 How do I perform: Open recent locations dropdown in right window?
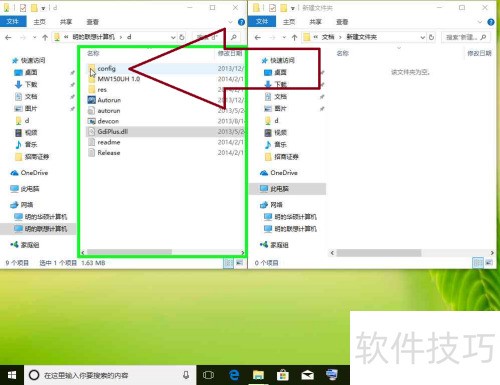[284, 37]
